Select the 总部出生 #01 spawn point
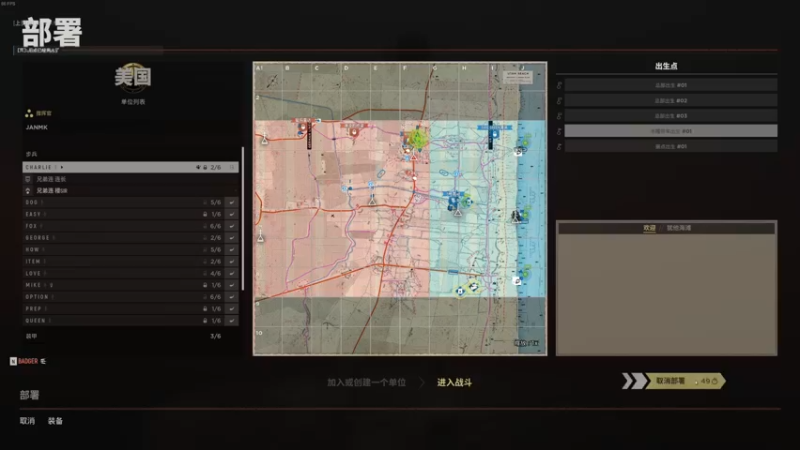This screenshot has width=800, height=450. (670, 85)
